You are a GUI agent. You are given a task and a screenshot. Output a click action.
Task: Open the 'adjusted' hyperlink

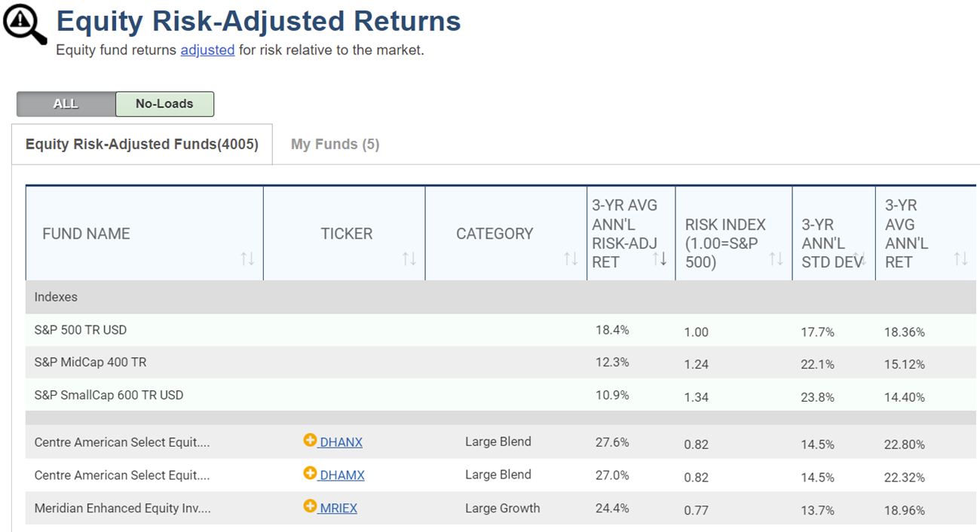point(207,50)
